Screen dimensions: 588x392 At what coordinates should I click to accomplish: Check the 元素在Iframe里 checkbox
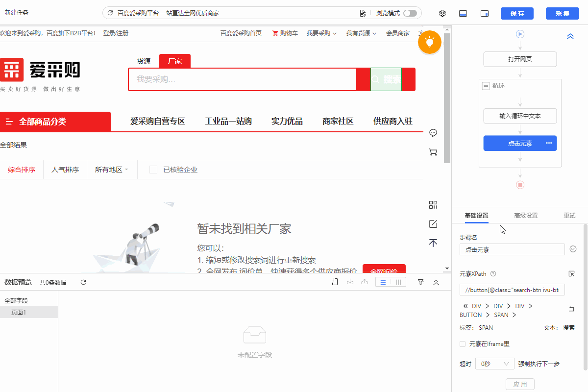(463, 344)
